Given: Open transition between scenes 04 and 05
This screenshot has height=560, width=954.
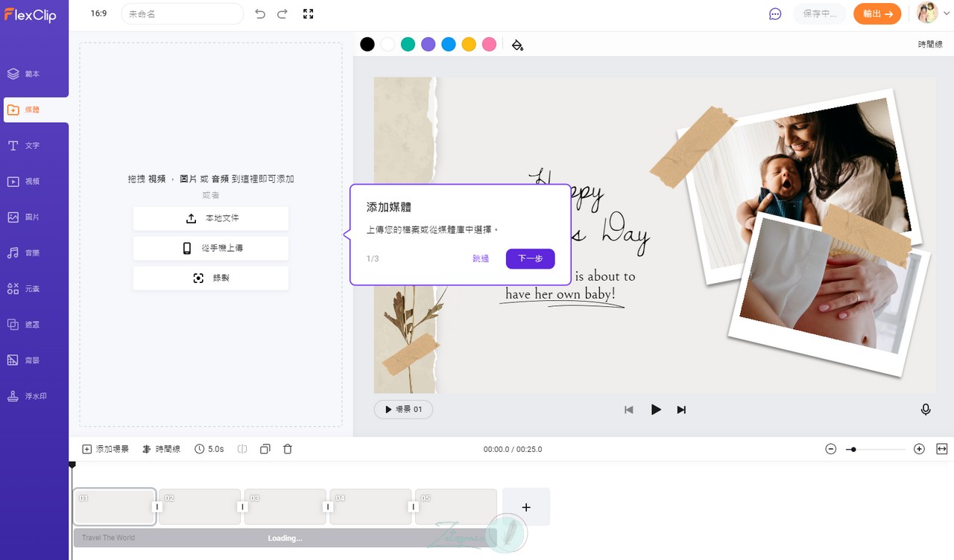Looking at the screenshot, I should [414, 506].
